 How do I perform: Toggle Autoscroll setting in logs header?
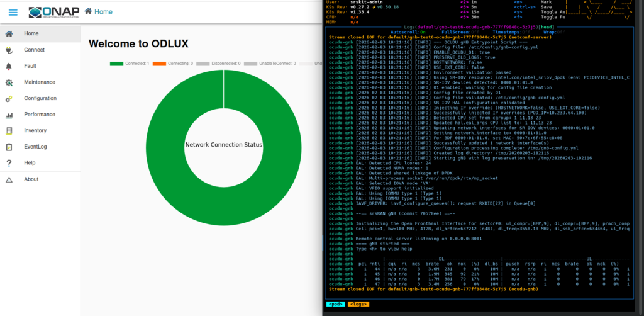404,32
